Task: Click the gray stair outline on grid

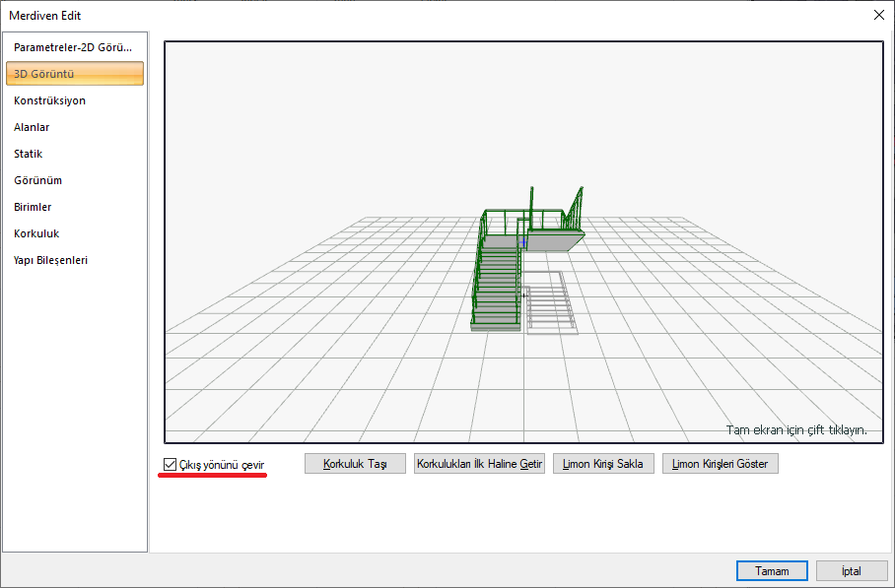Action: 550,302
